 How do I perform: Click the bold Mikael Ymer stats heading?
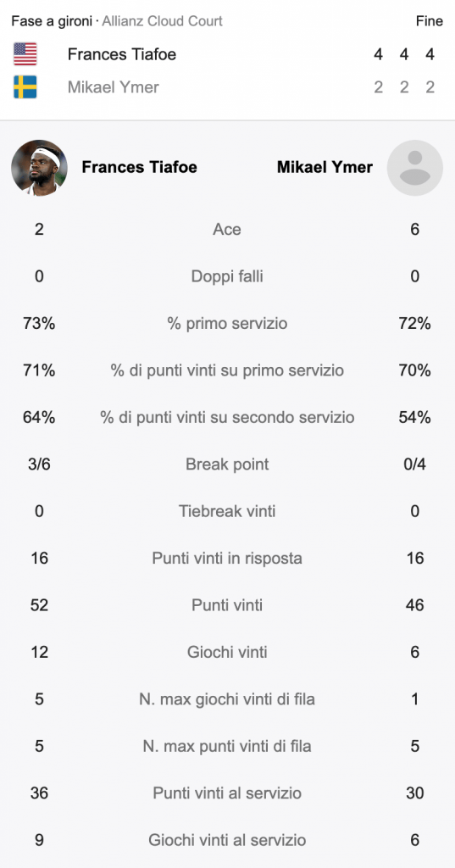pos(325,167)
